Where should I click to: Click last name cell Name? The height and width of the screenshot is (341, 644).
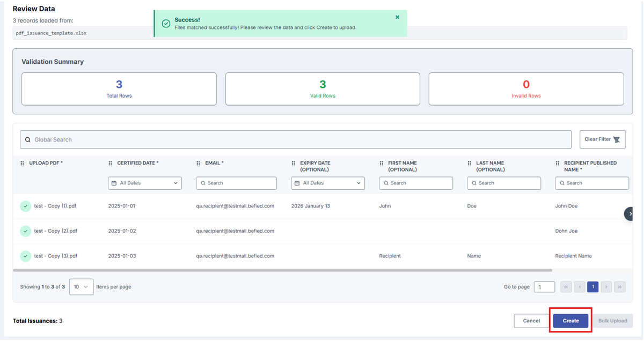[474, 256]
